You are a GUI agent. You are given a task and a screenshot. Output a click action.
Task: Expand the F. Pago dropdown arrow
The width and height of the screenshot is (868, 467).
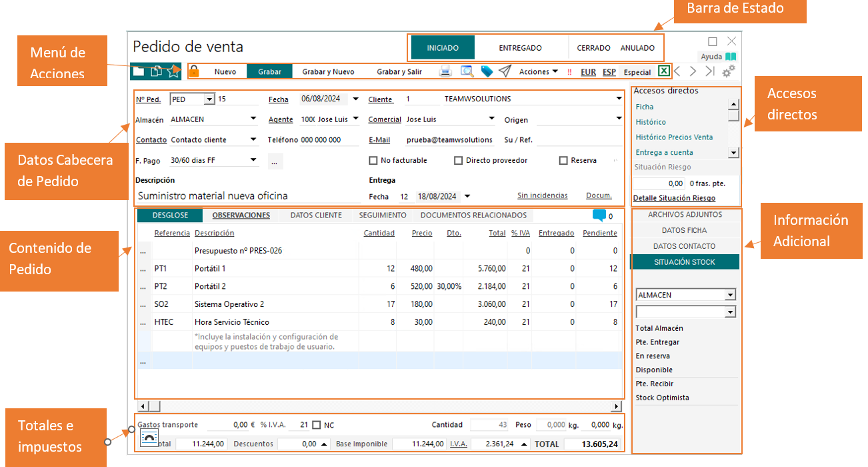[x=253, y=160]
